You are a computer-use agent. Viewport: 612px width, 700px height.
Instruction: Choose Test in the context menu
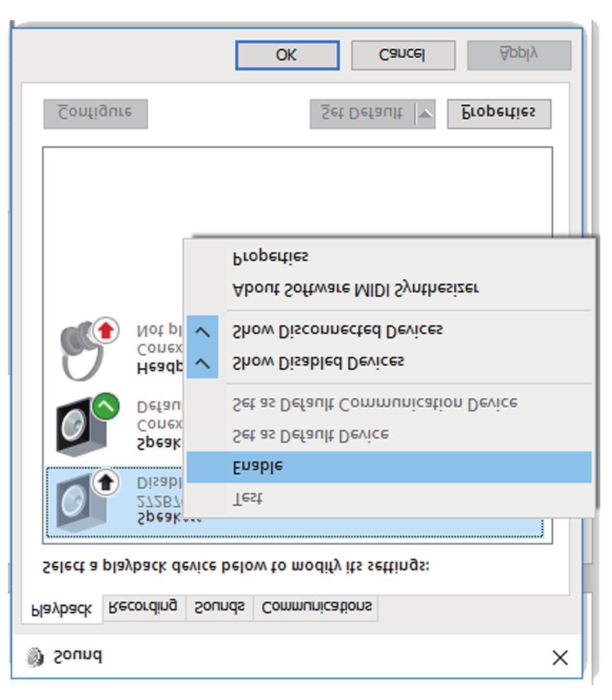[x=389, y=498]
